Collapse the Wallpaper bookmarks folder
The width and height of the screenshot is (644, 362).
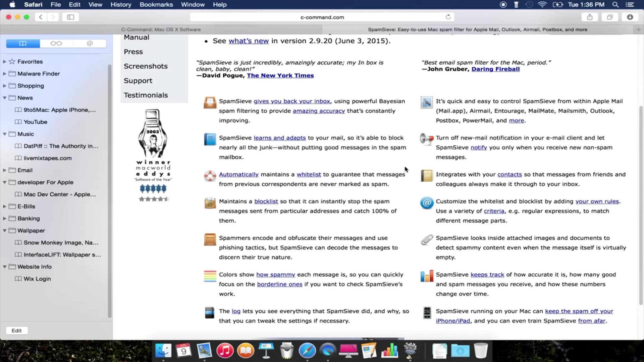coord(4,231)
